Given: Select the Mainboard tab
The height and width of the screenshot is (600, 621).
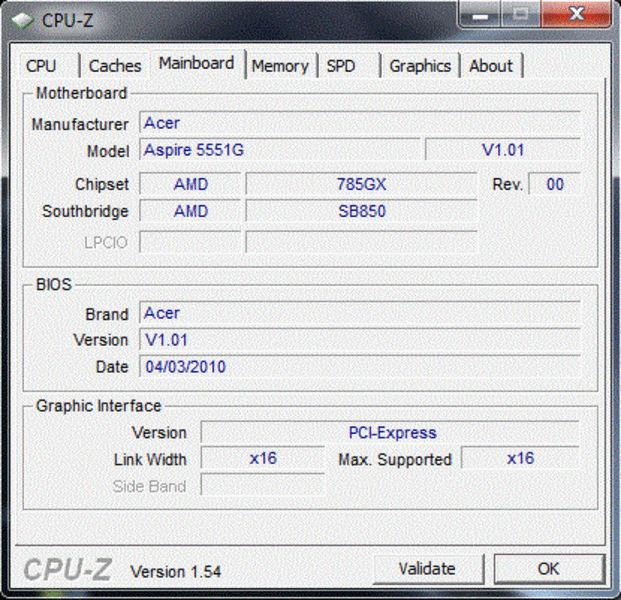Looking at the screenshot, I should click(197, 63).
